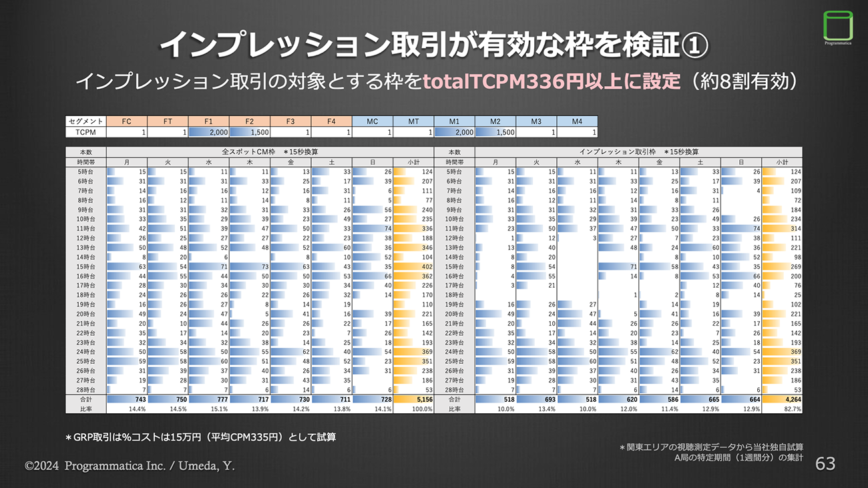Click the 82.7% ratio cell

[782, 409]
